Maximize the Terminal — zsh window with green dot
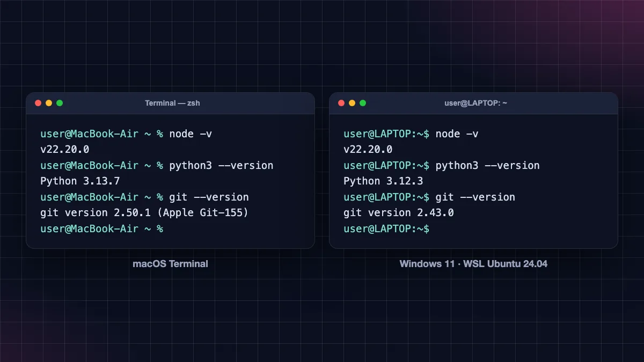The height and width of the screenshot is (362, 644). click(60, 103)
